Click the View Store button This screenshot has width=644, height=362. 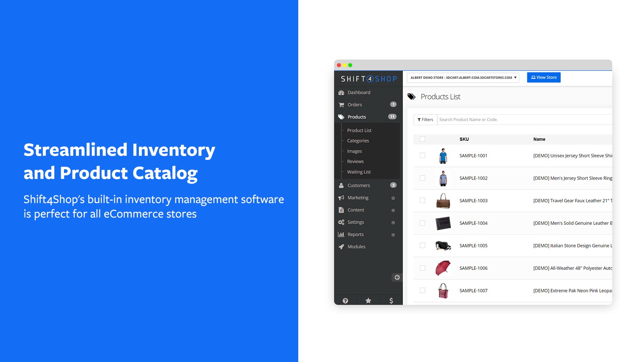click(x=544, y=78)
